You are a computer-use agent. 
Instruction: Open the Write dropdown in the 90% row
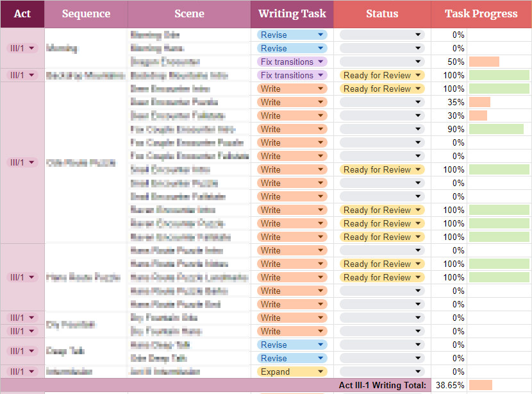(292, 129)
